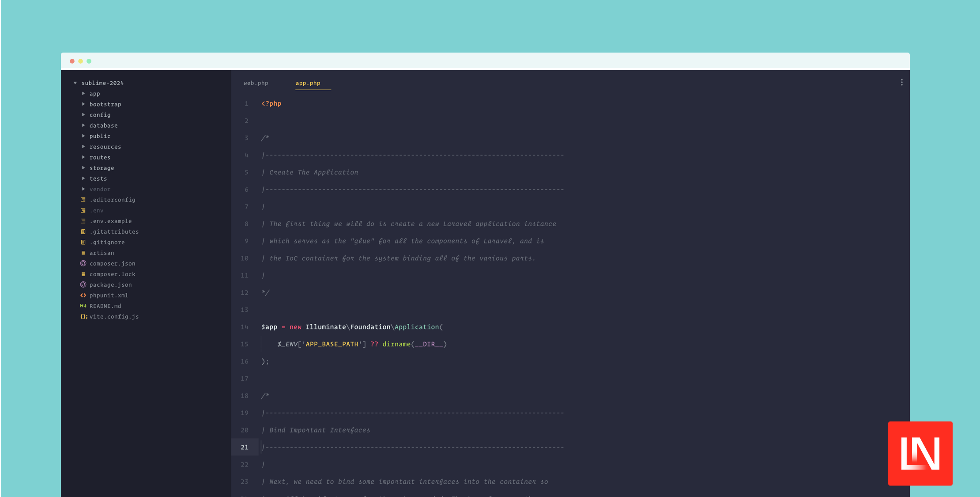Click the README.md markdown icon
The width and height of the screenshot is (980, 497).
83,306
